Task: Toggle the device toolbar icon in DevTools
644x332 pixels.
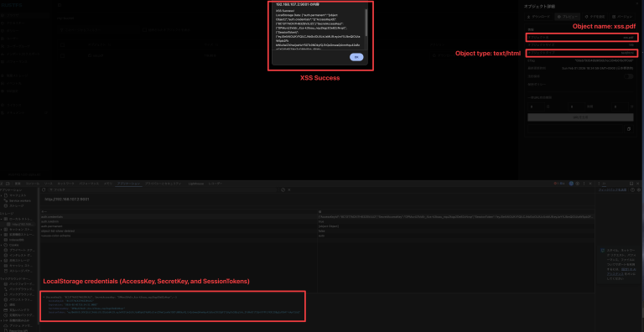Action: [8, 184]
